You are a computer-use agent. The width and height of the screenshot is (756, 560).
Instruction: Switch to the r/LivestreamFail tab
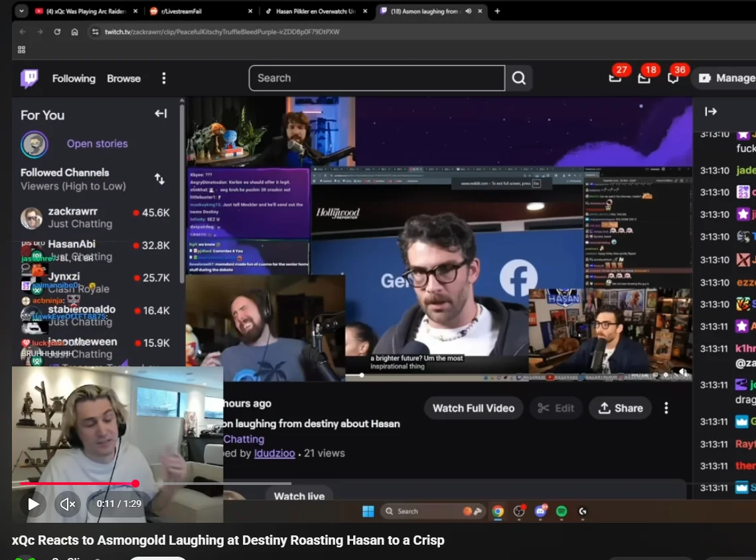tap(199, 11)
